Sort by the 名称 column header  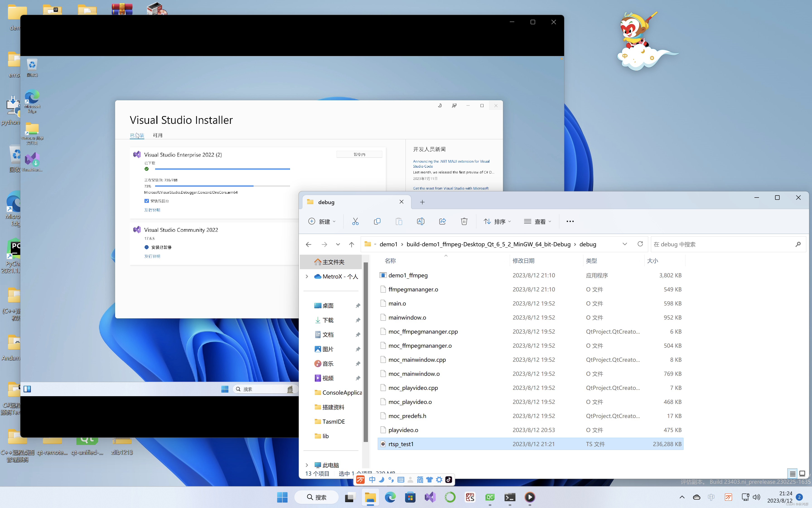click(x=390, y=261)
